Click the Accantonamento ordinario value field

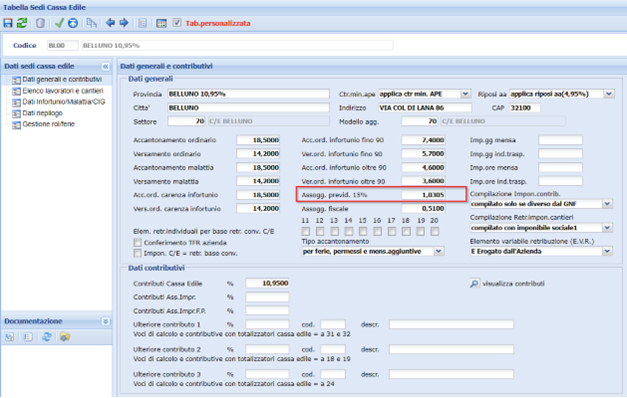258,140
